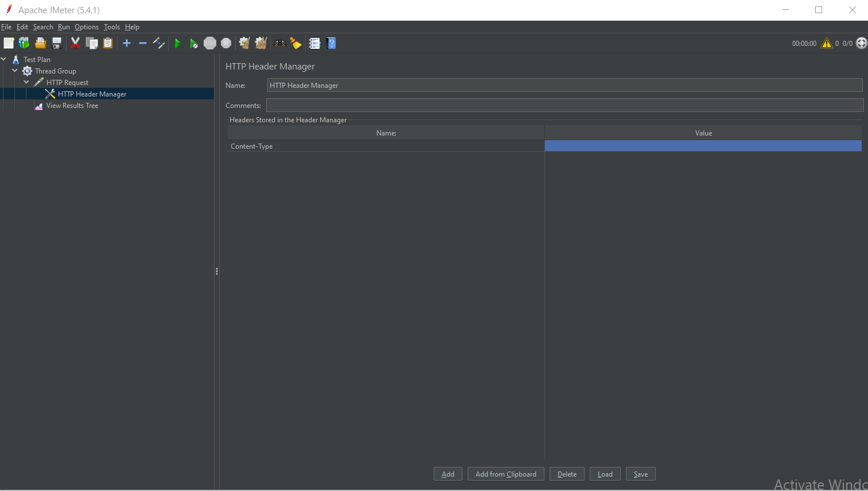Collapse the Test Plan tree node
The width and height of the screenshot is (868, 491).
click(3, 59)
